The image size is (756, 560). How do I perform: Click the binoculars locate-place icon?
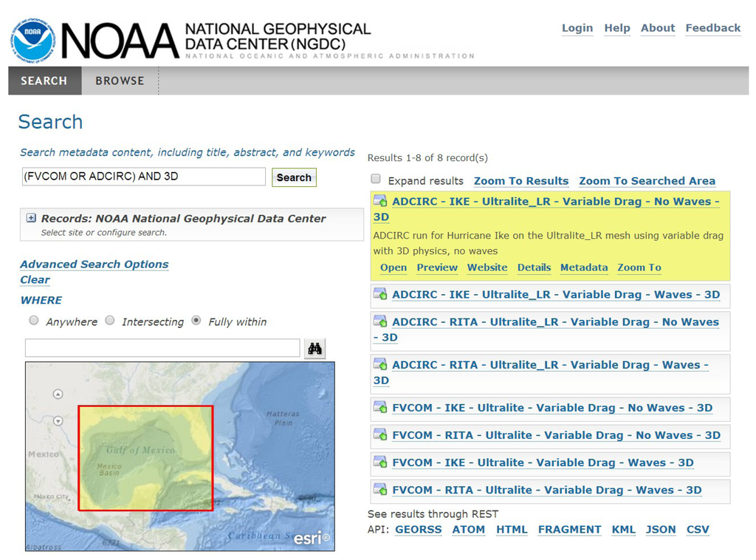click(x=315, y=349)
